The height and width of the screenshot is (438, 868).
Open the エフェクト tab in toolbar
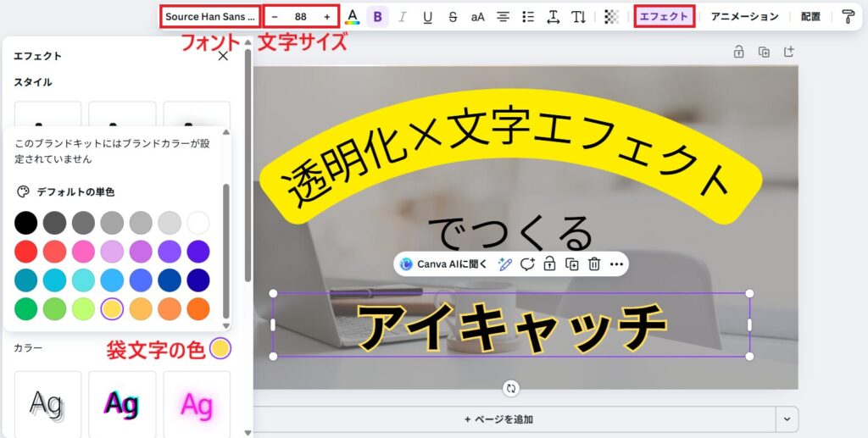664,16
